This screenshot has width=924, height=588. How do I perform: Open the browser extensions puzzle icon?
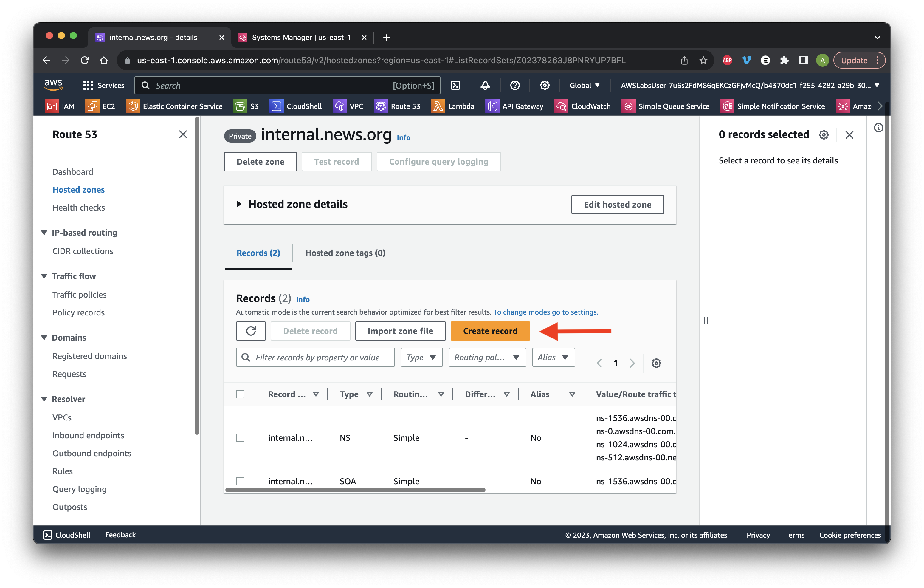784,60
